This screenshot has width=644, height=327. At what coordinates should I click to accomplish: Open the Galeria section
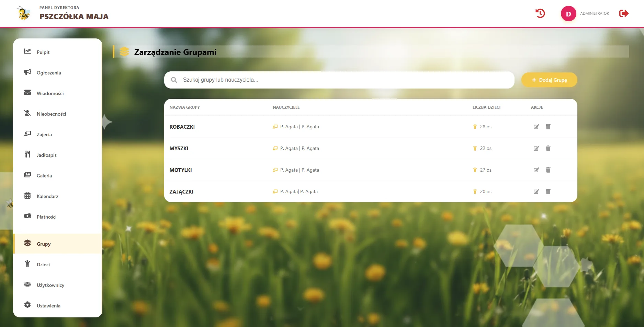coord(58,176)
